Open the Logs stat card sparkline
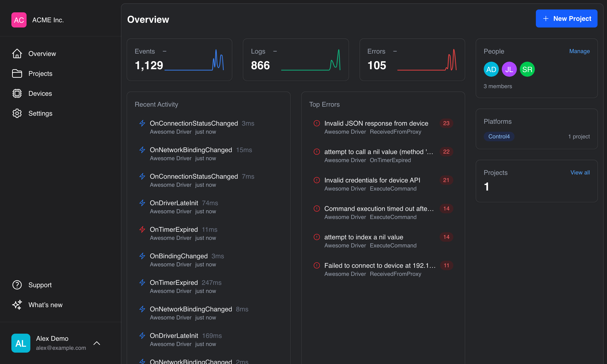Screen dimensions: 607x364 tap(311, 60)
